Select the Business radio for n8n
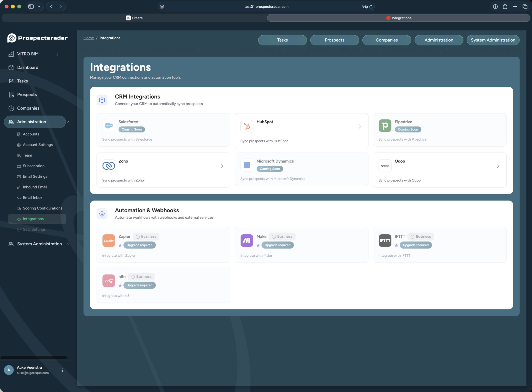Screen dimensions: 532x392 [x=133, y=276]
